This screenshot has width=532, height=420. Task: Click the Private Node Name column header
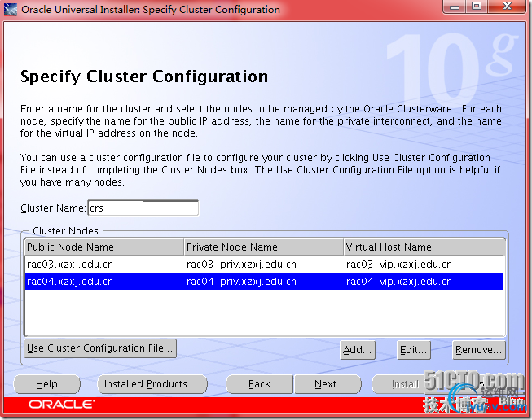[264, 247]
